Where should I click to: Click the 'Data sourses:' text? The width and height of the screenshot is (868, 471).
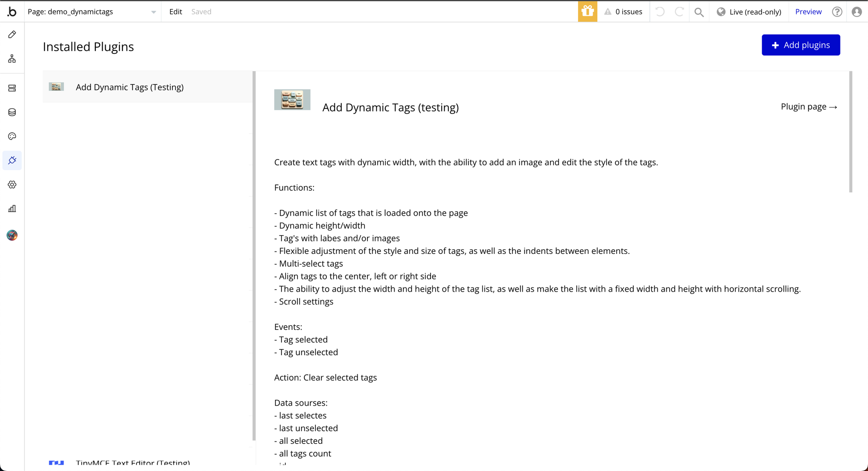pyautogui.click(x=301, y=403)
